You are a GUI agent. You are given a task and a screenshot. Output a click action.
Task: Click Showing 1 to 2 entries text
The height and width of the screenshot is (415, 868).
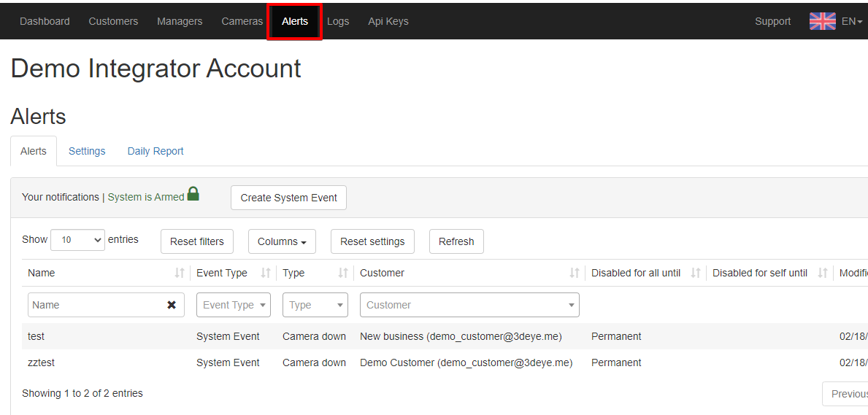(x=82, y=393)
